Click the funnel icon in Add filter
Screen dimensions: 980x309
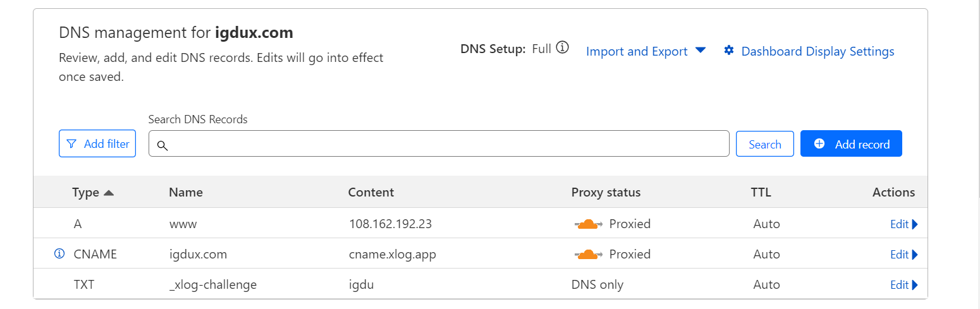[71, 144]
